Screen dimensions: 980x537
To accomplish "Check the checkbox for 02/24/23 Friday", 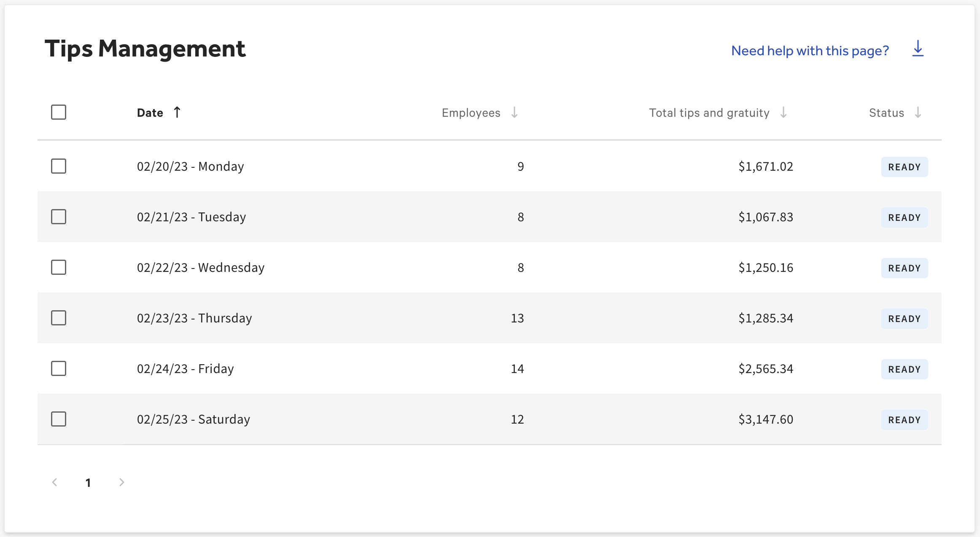I will coord(59,368).
